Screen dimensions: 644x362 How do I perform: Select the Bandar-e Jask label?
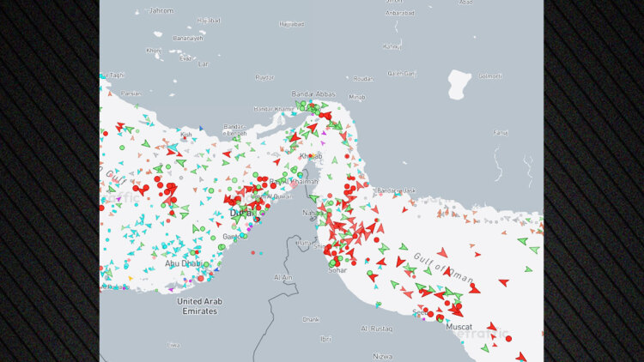[397, 190]
